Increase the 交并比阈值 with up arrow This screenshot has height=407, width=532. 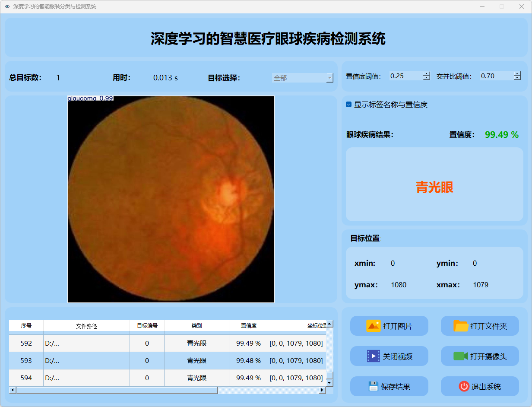517,73
